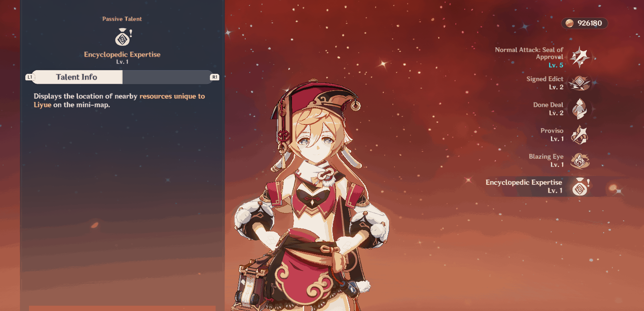Click the 926180 Mora balance

click(590, 23)
